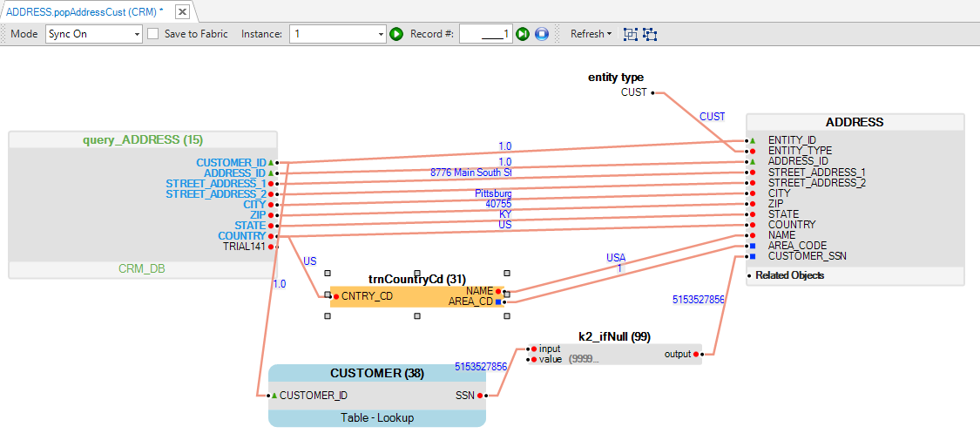This screenshot has height=447, width=980.
Task: Close the ADDRESS.popAddressCust tab
Action: 182,12
